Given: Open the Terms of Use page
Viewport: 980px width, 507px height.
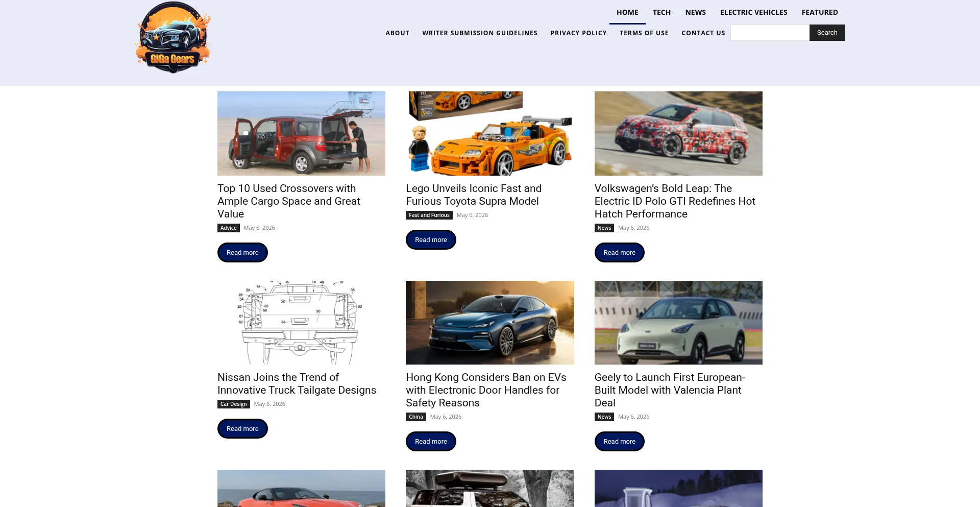Looking at the screenshot, I should pyautogui.click(x=644, y=33).
